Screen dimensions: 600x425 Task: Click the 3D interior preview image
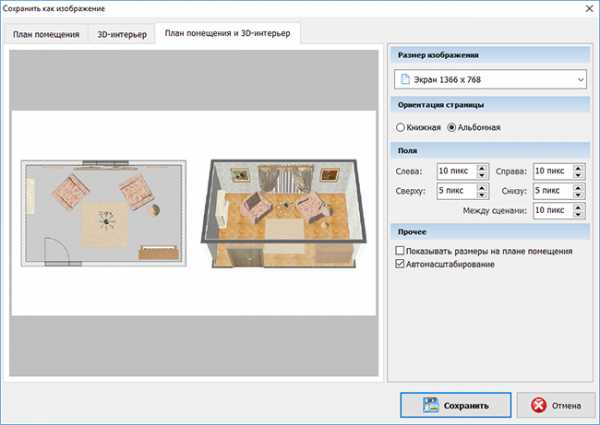[x=281, y=212]
